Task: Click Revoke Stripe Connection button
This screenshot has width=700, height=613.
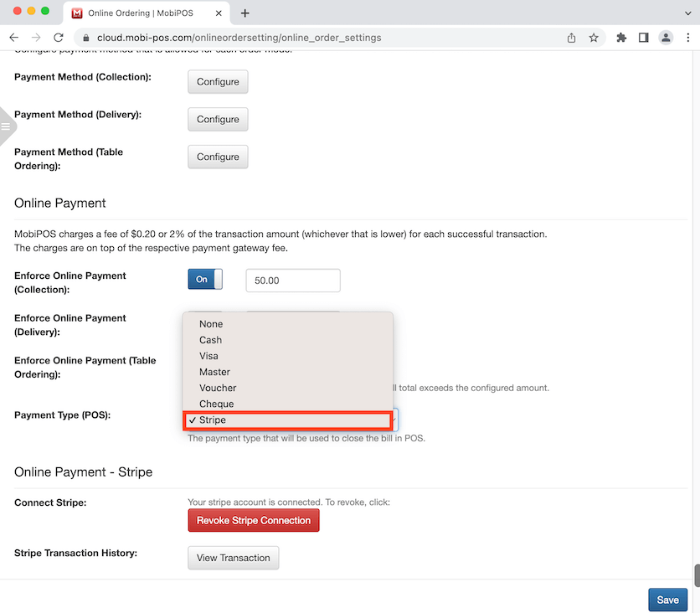Action: (x=254, y=520)
